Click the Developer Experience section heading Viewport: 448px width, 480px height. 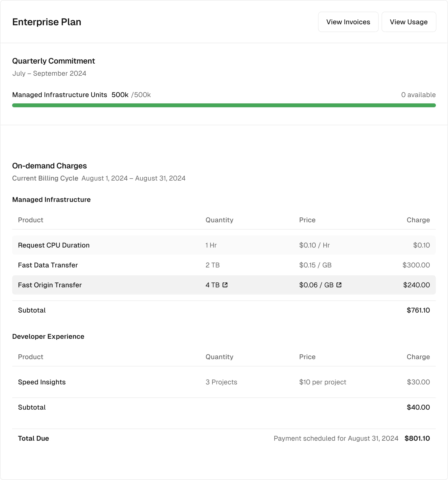48,336
